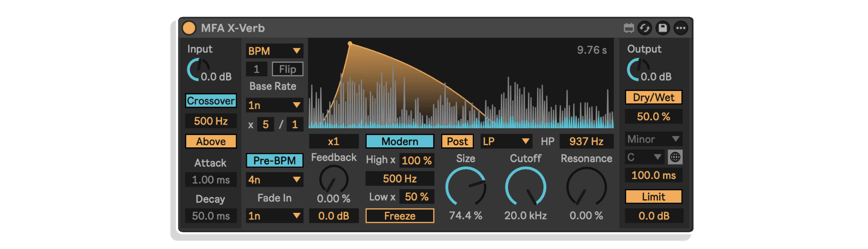
Task: Click the 9.76 s time readout
Action: pos(592,50)
